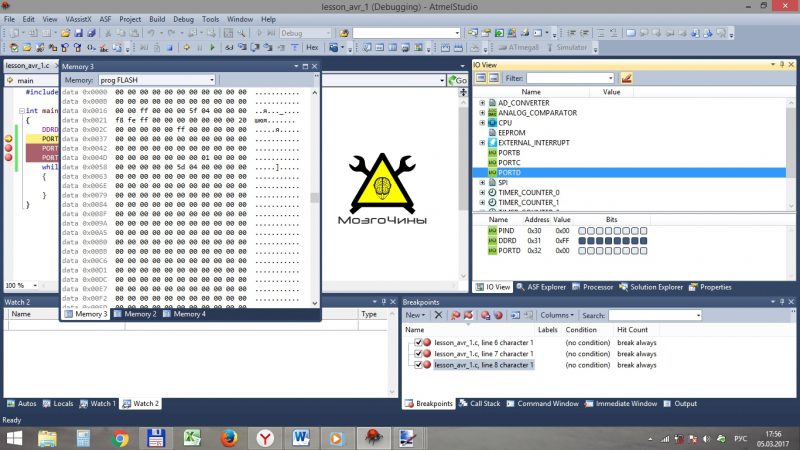The width and height of the screenshot is (800, 450).
Task: Click the second view-mode icon in IO View toolbar
Action: (x=493, y=78)
